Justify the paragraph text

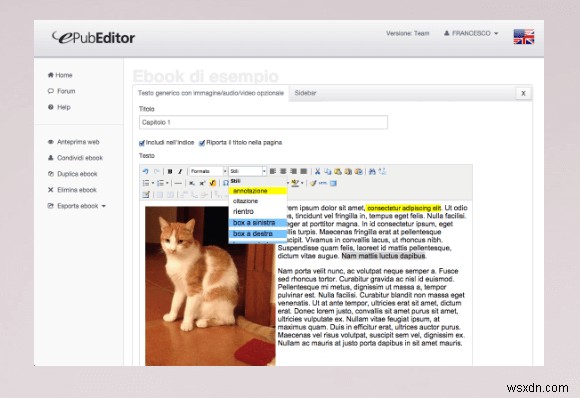point(304,171)
